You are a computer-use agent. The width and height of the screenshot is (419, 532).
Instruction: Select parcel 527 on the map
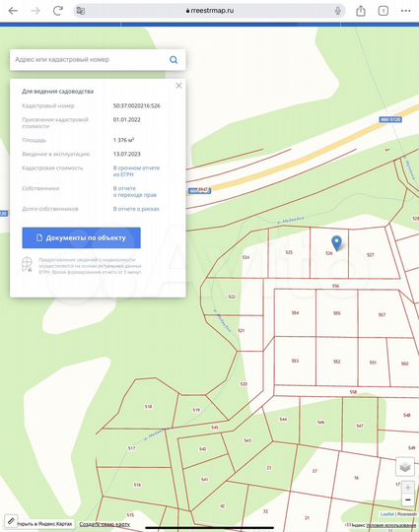click(370, 254)
